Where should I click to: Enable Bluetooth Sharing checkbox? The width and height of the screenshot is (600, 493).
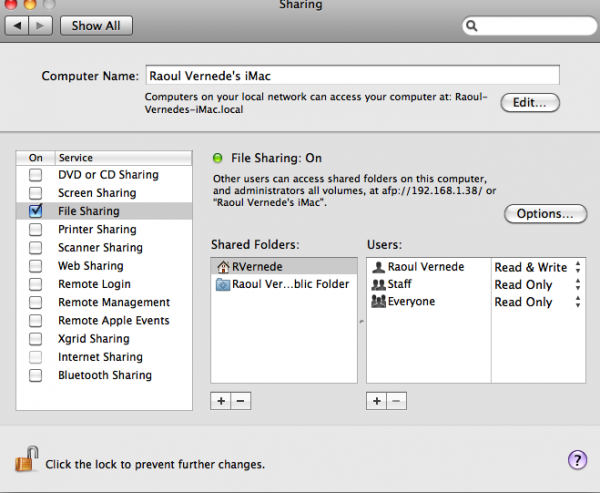[x=36, y=375]
